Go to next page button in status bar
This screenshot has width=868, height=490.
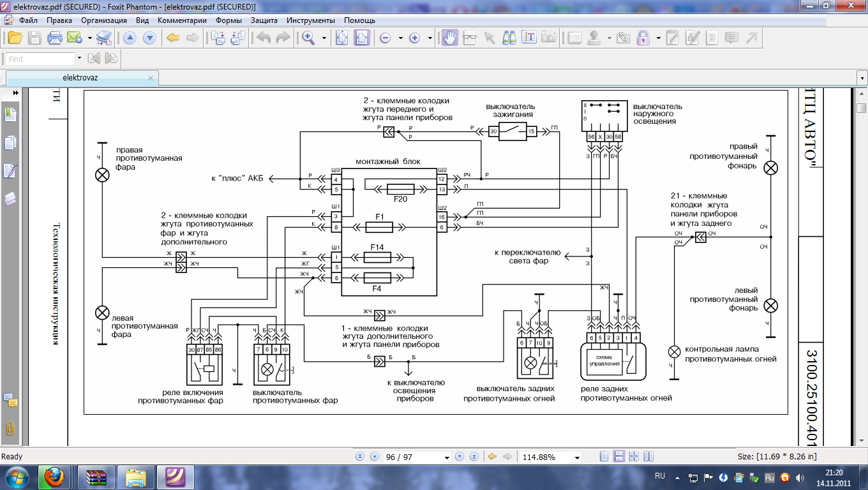click(459, 457)
